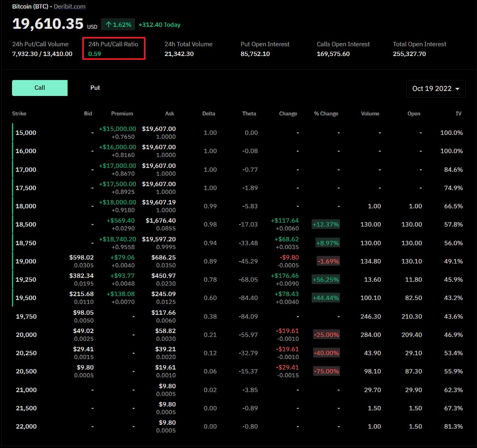The width and height of the screenshot is (477, 448).
Task: Sort by the Delta column header
Action: [x=209, y=113]
